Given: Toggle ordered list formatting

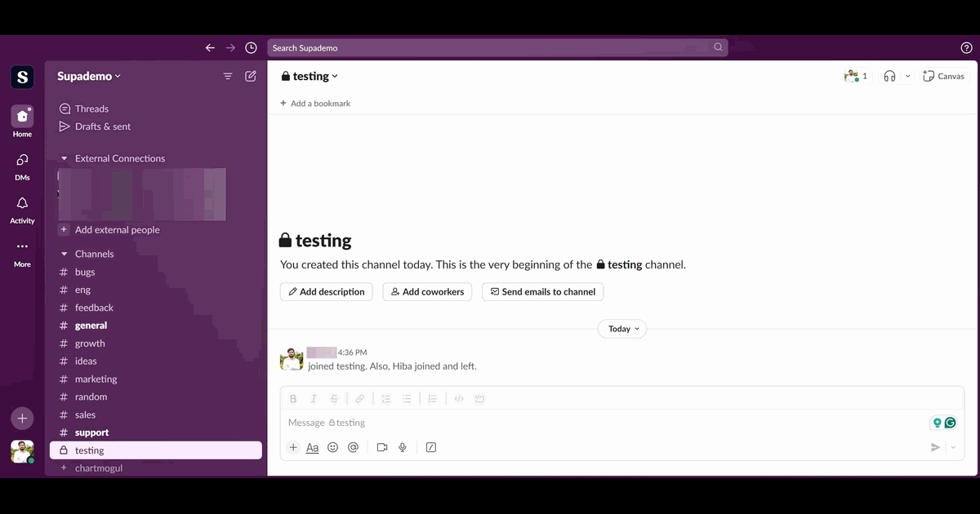Looking at the screenshot, I should point(385,399).
